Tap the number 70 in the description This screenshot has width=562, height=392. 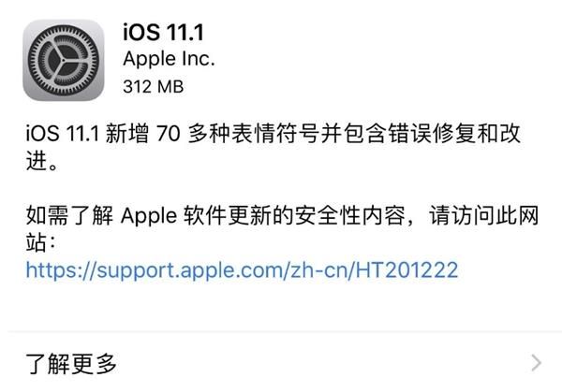168,134
